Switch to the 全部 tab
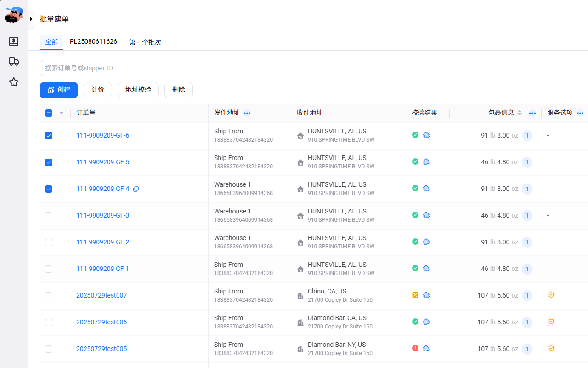The height and width of the screenshot is (368, 588). [51, 42]
